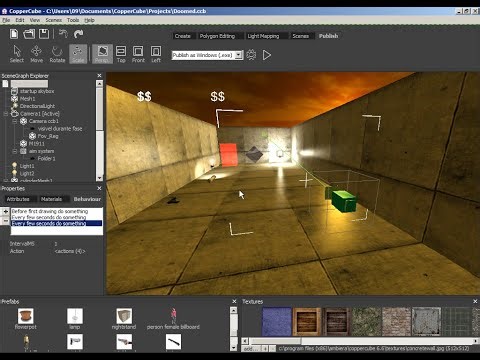Image resolution: width=480 pixels, height=360 pixels.
Task: Select the root scene node icon
Action: pyautogui.click(x=5, y=84)
